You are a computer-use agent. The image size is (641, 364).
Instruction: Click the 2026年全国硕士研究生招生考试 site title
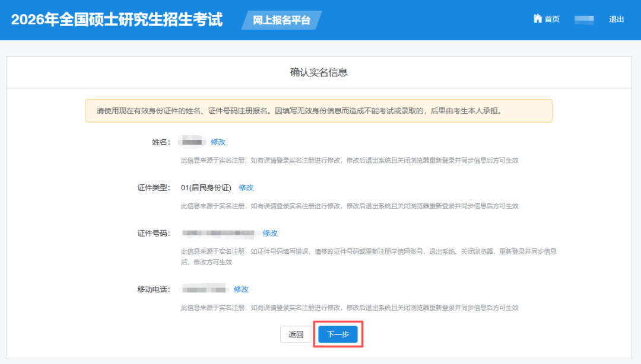117,20
